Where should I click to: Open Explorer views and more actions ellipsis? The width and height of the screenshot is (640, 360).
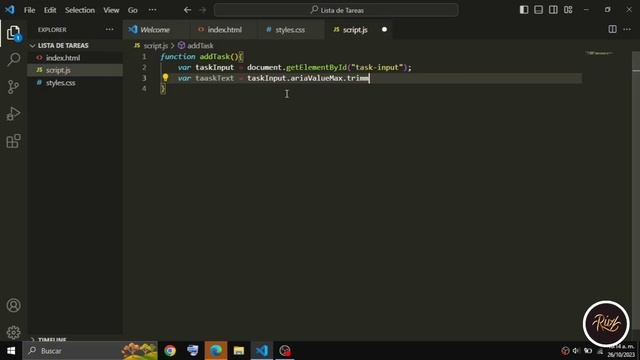pos(109,29)
